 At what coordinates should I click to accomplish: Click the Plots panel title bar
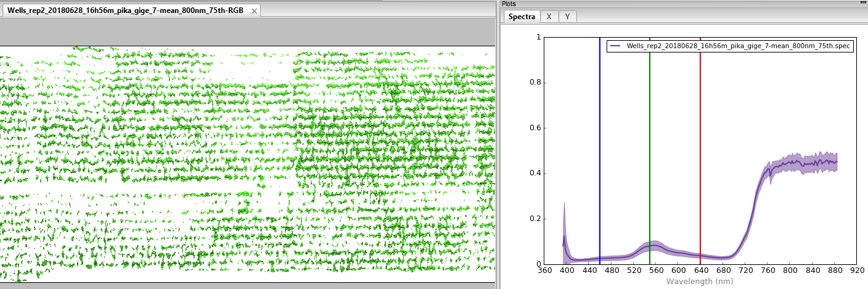coord(678,4)
